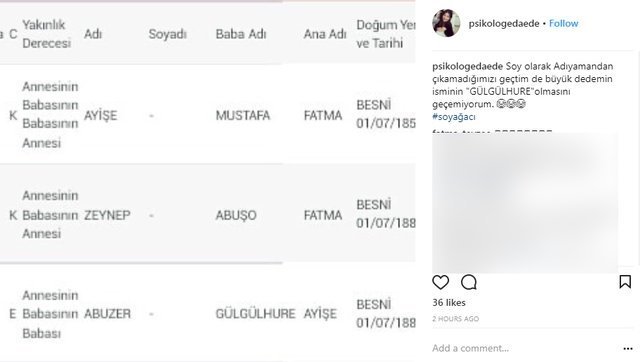The width and height of the screenshot is (640, 362).
Task: Click the GÜLGÜLHURE cell in table
Action: coord(255,313)
